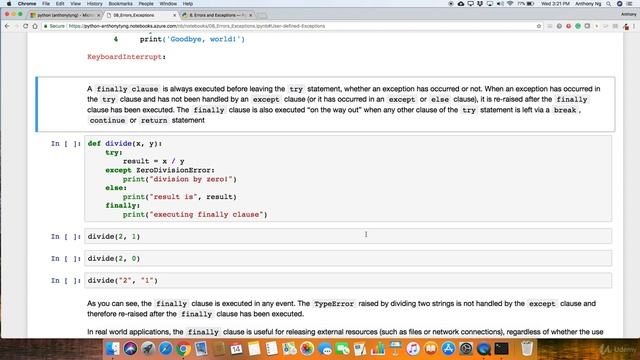Viewport: 640px width, 360px height.
Task: Bookmark this page with the star icon
Action: [539, 26]
